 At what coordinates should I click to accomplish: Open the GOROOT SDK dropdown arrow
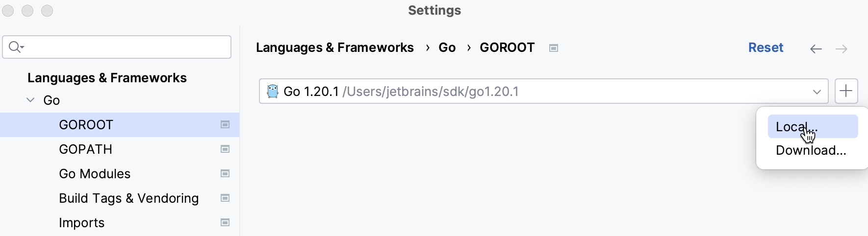[817, 92]
